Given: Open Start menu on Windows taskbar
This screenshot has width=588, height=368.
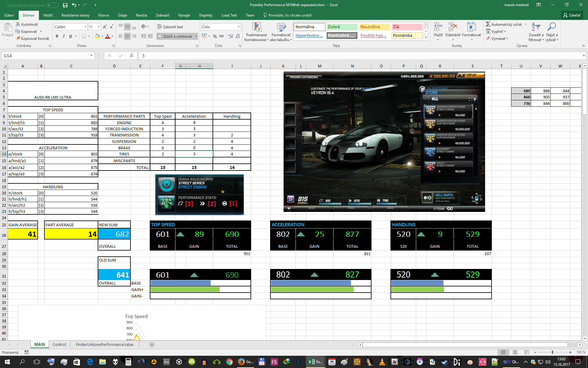Looking at the screenshot, I should [x=7, y=362].
